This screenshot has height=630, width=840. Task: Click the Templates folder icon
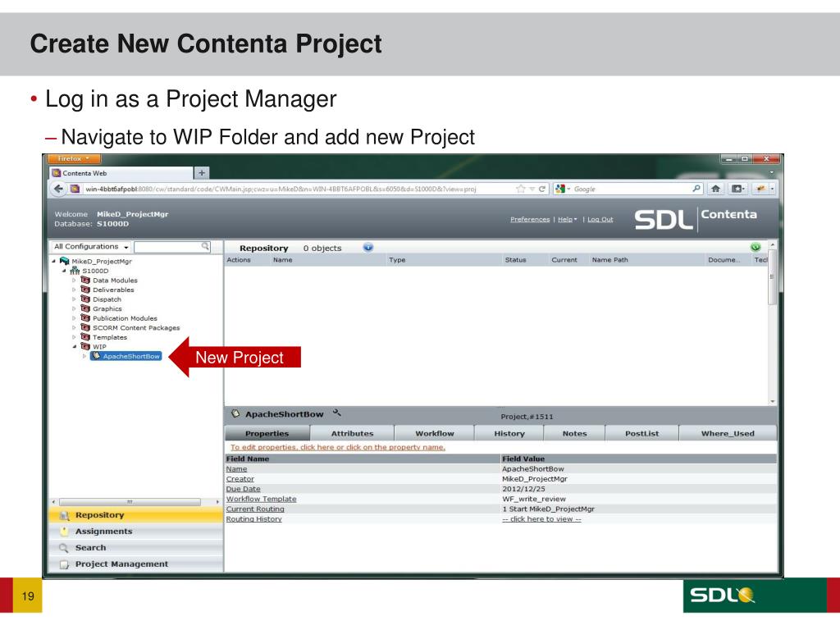[85, 337]
